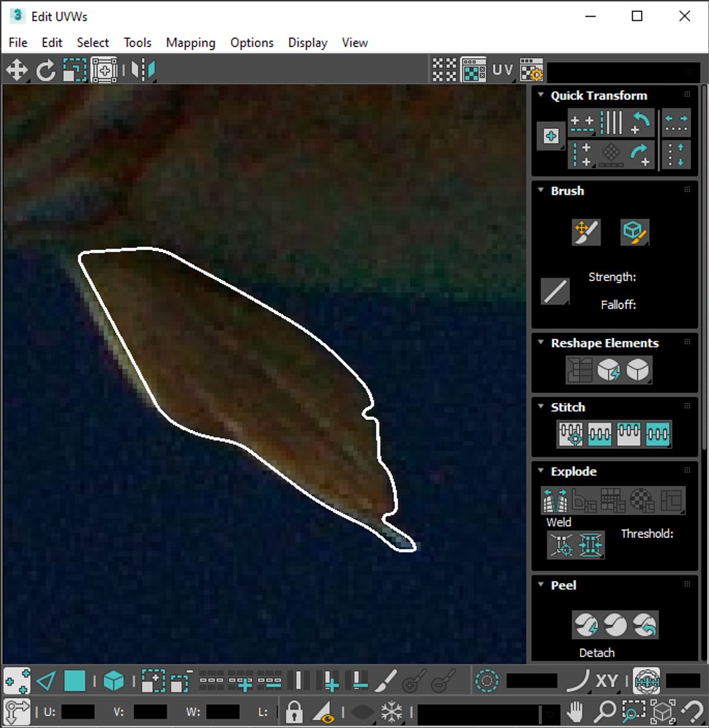Switch to Polygon sub-object mode
Image resolution: width=709 pixels, height=728 pixels.
point(75,681)
